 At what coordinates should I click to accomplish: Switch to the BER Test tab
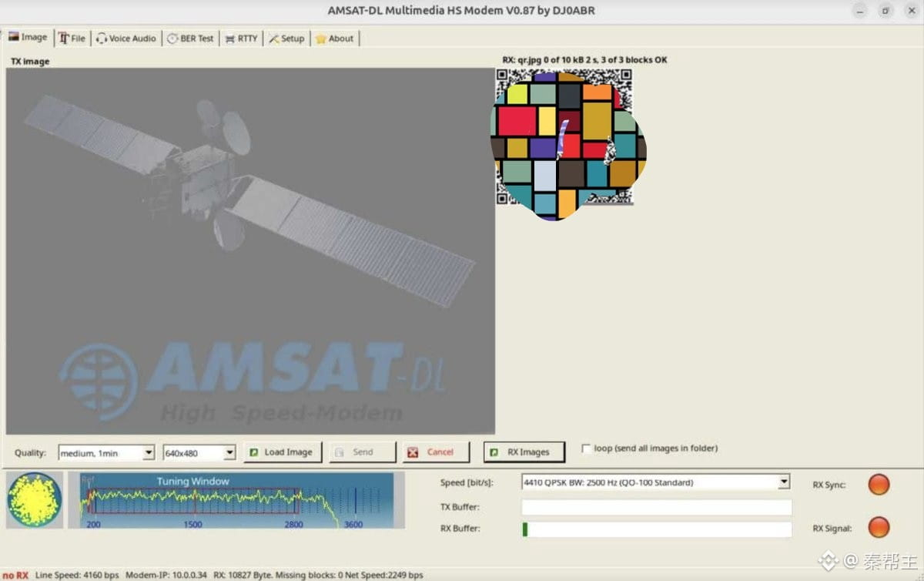[x=190, y=38]
